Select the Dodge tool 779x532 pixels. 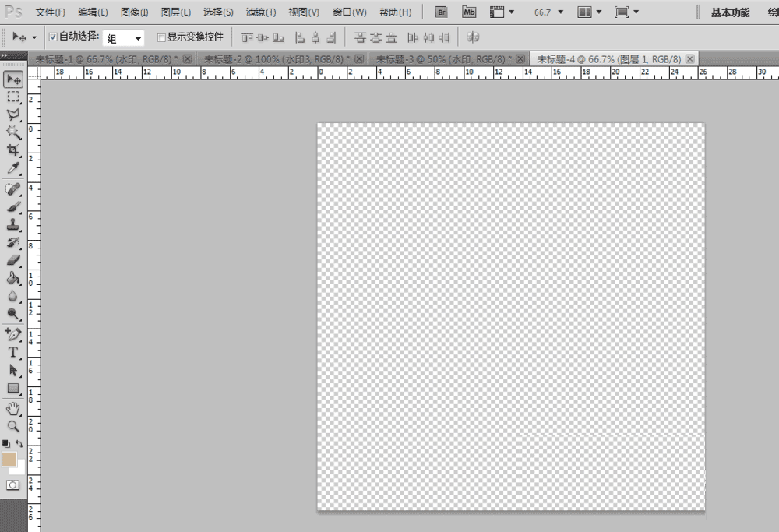(x=13, y=314)
